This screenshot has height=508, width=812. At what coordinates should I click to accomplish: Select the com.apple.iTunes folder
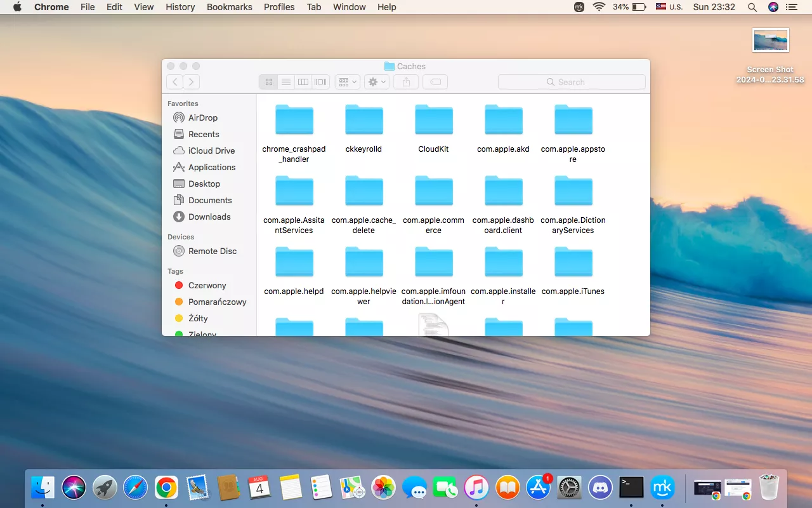[x=573, y=263]
